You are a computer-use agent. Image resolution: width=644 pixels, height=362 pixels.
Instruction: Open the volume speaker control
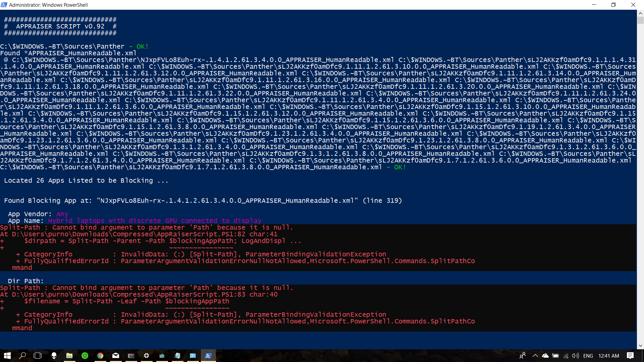click(x=576, y=356)
